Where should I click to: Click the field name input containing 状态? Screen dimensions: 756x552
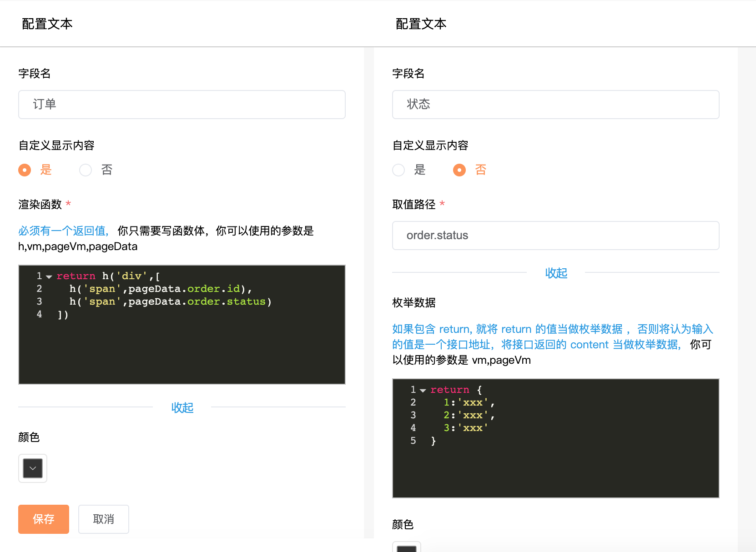(x=556, y=105)
